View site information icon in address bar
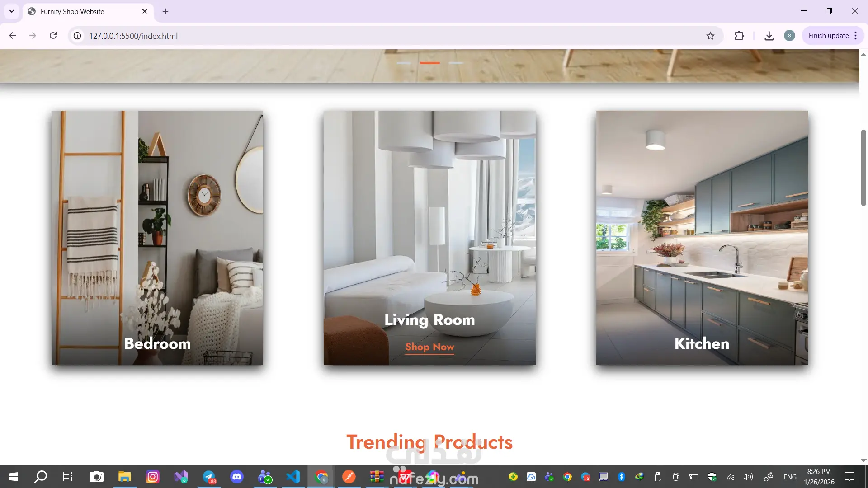The height and width of the screenshot is (488, 868). point(78,36)
